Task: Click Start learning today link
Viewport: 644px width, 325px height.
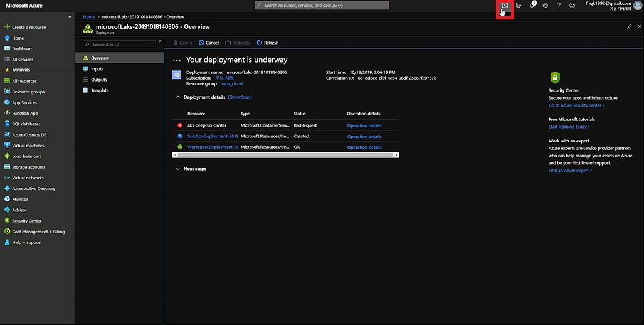Action: 569,127
